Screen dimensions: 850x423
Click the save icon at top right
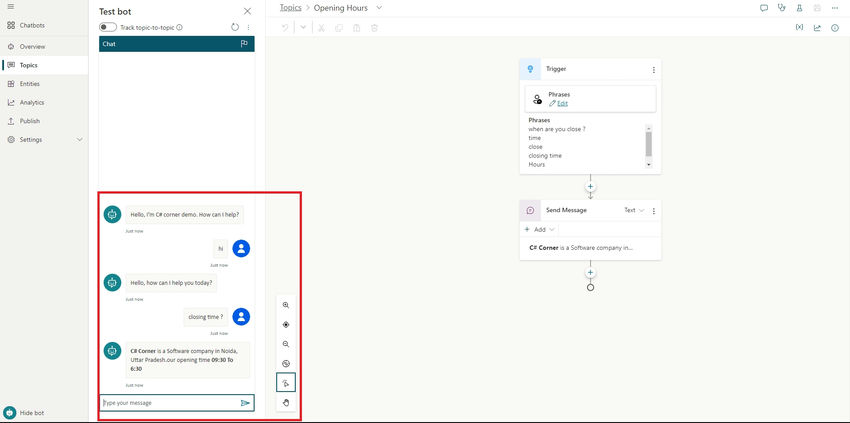pos(817,8)
